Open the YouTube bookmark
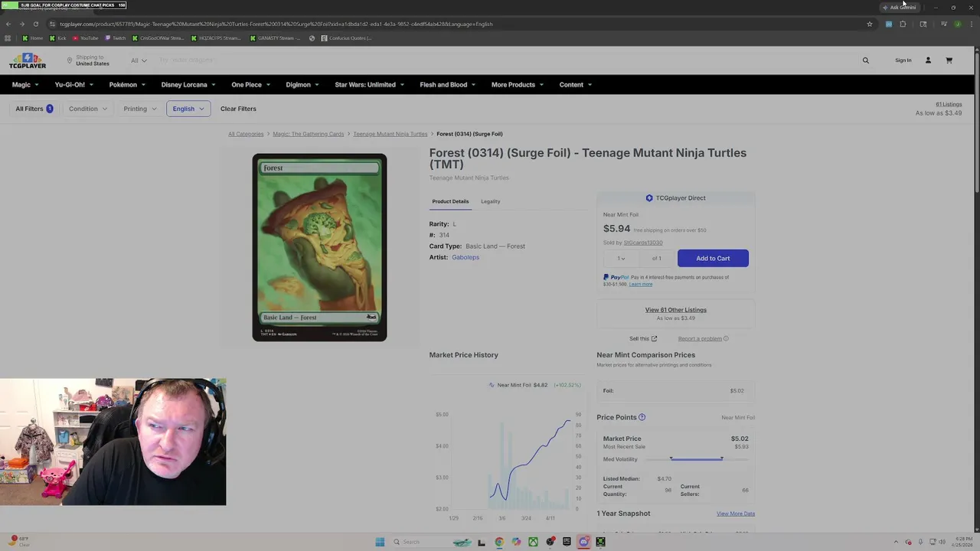 (x=85, y=38)
